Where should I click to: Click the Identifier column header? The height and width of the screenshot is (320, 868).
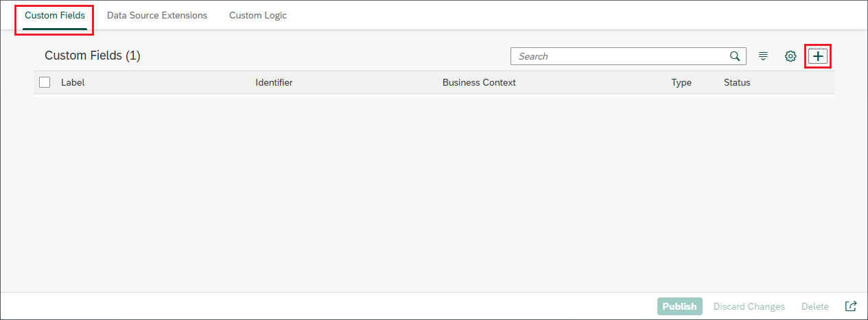tap(274, 82)
